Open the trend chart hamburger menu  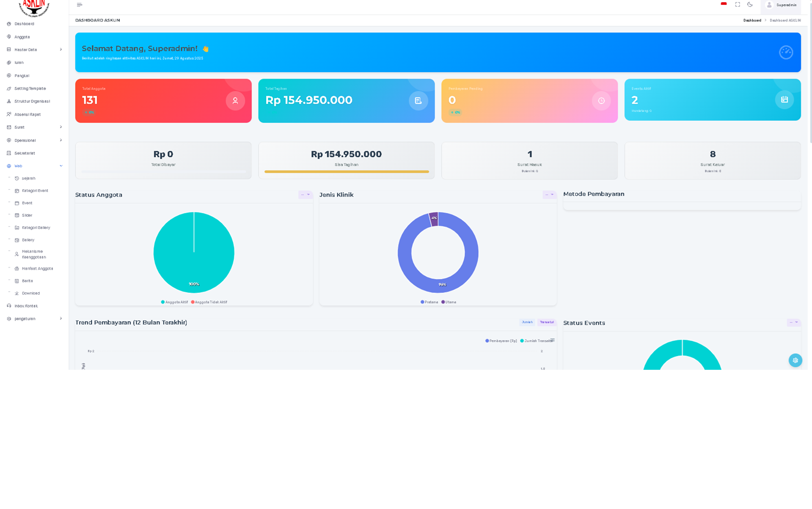coord(552,340)
